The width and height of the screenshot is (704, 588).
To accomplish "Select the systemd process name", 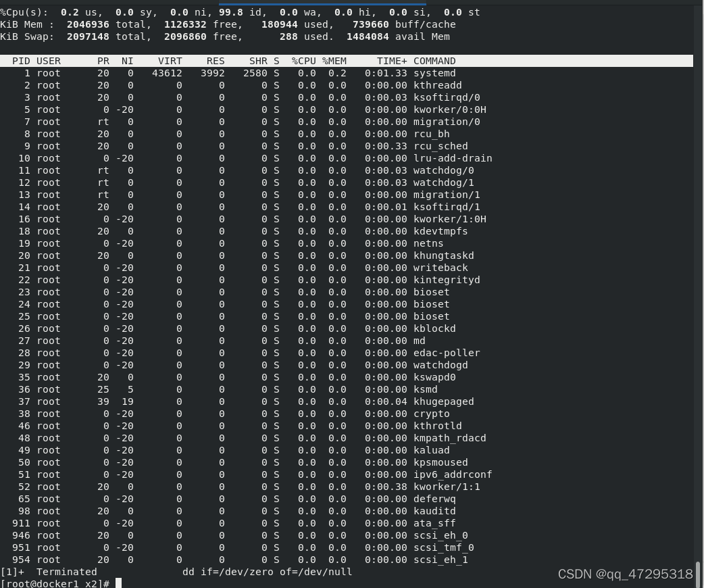I will pyautogui.click(x=434, y=73).
